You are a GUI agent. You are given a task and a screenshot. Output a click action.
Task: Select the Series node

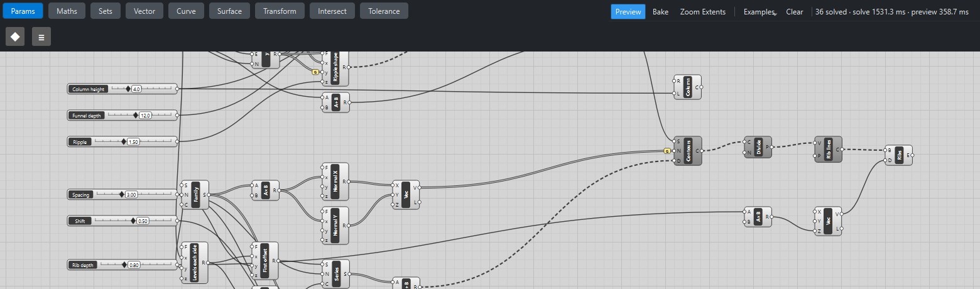(x=336, y=274)
